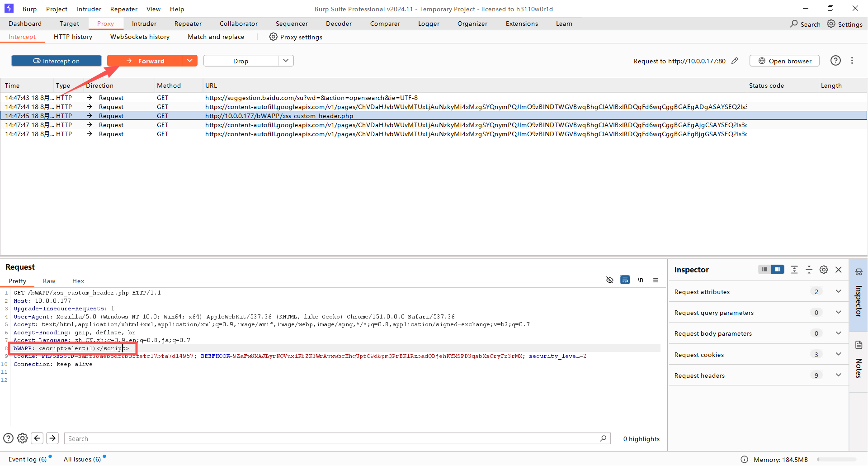Open All issues (6)
The width and height of the screenshot is (868, 466).
coord(82,459)
